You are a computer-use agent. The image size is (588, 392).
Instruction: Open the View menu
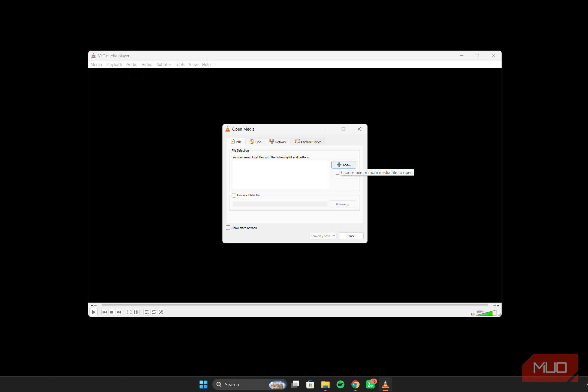tap(193, 65)
